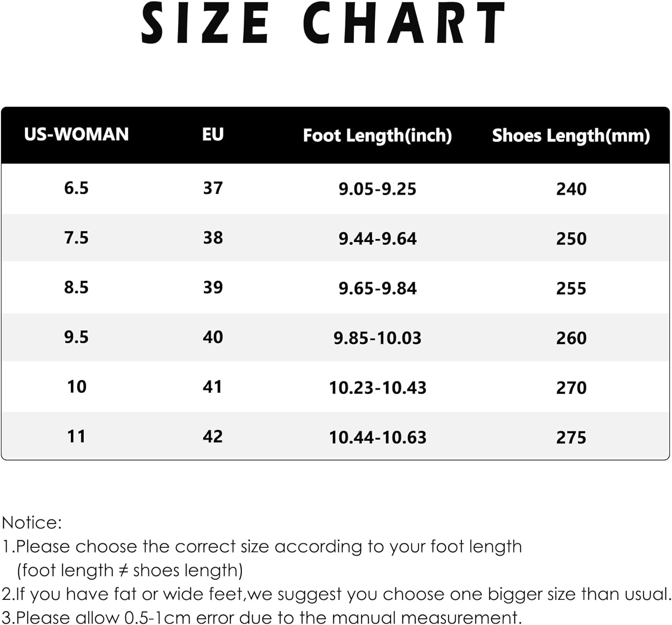Select foot length 10.44-10.63 cell
The width and height of the screenshot is (672, 625).
tap(377, 438)
